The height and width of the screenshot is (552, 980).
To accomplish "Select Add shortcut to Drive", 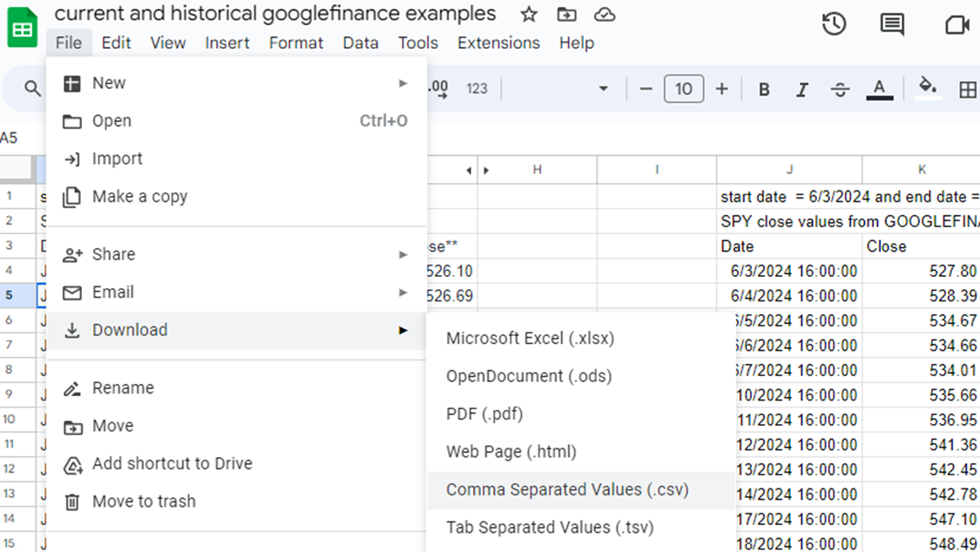I will click(236, 464).
